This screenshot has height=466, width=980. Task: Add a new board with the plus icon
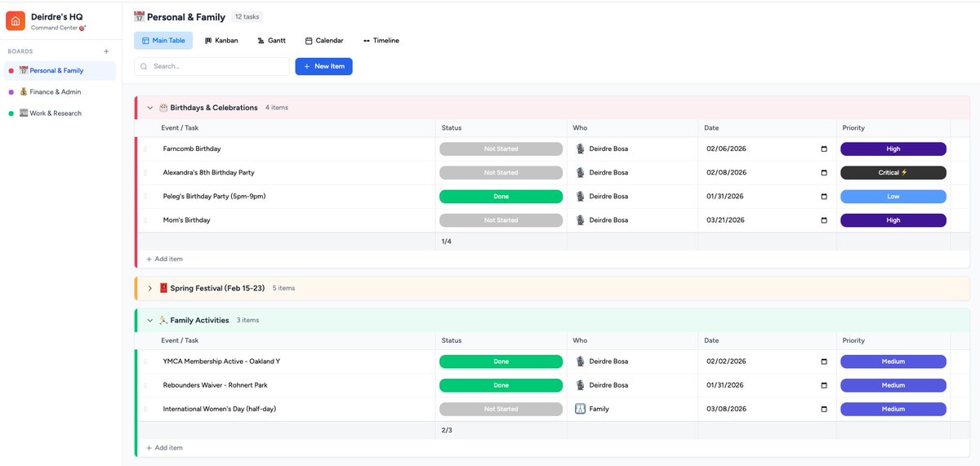pos(106,51)
